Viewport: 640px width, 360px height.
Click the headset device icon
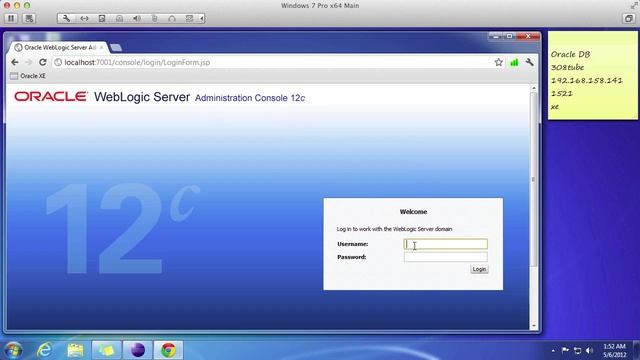click(x=172, y=18)
